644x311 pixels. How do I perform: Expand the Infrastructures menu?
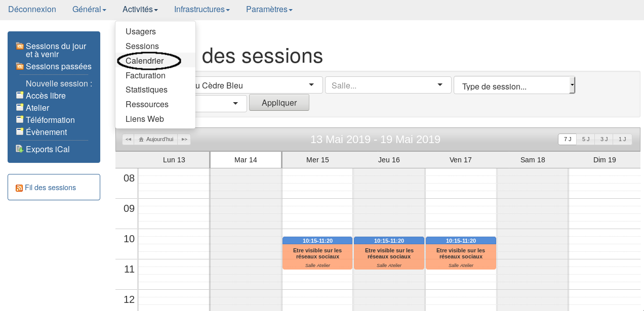202,10
